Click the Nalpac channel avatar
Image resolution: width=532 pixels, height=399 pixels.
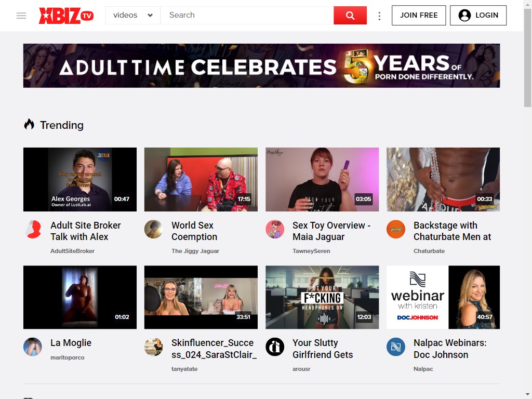point(396,347)
